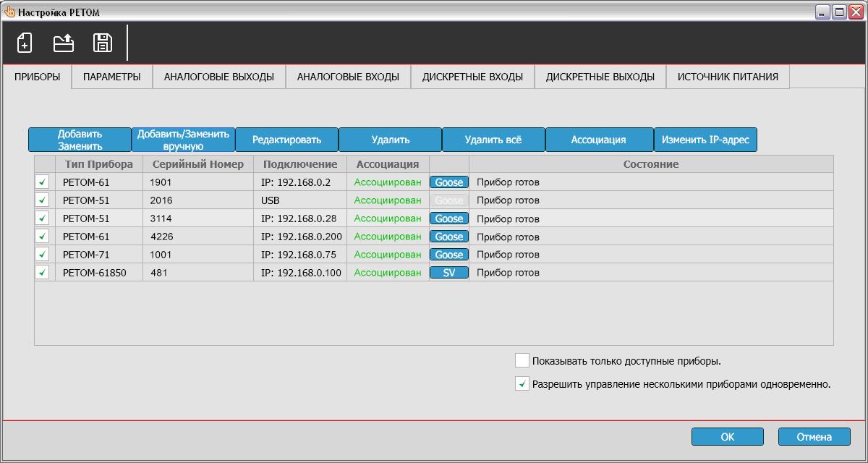Click the open/load configuration icon
868x463 pixels.
click(64, 43)
